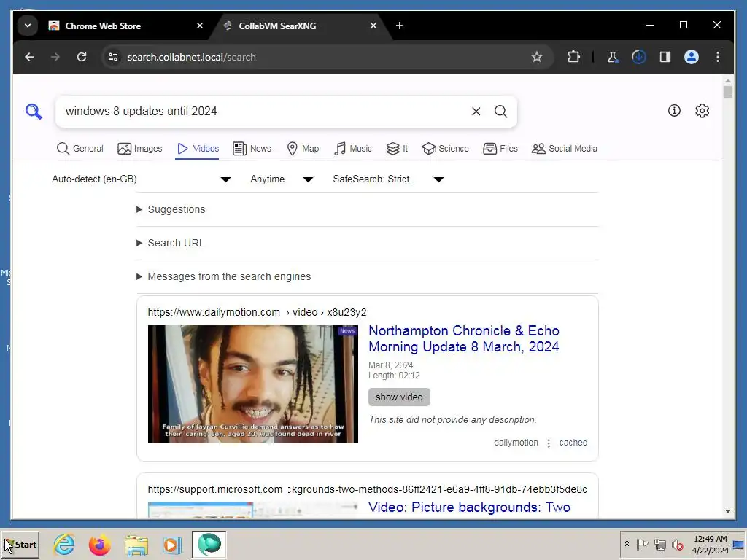Open the Action Center flag icon
Screen dimensions: 747x560
pos(642,544)
